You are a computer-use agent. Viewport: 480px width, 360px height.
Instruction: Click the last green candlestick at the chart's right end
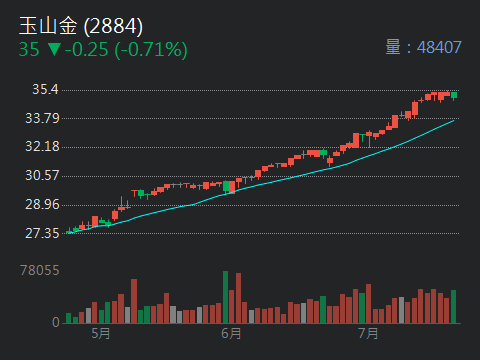pos(454,96)
